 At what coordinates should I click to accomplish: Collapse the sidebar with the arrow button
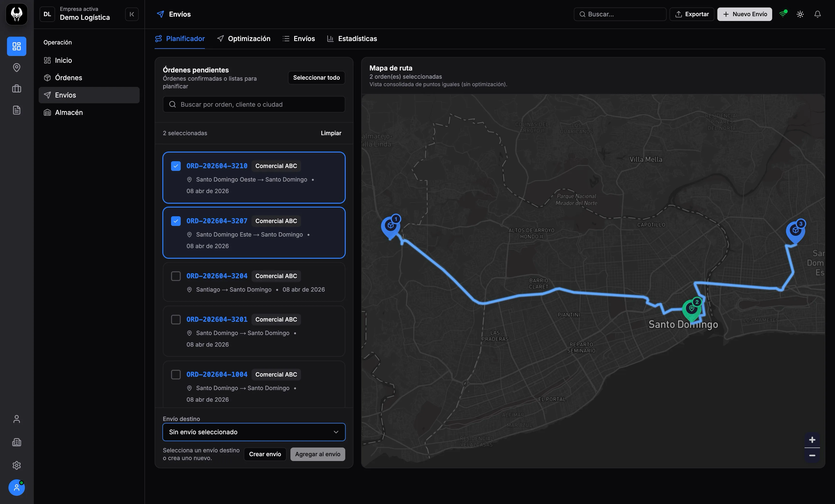tap(132, 14)
